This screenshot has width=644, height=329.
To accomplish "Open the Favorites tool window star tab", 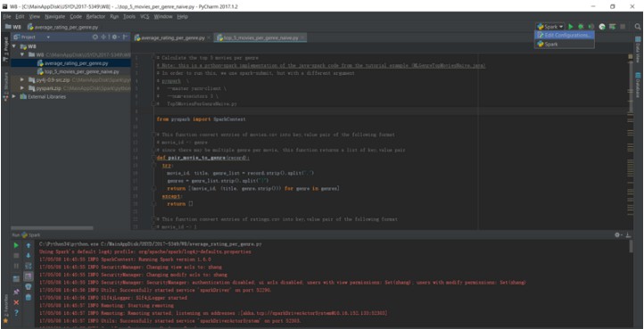I will click(x=5, y=308).
